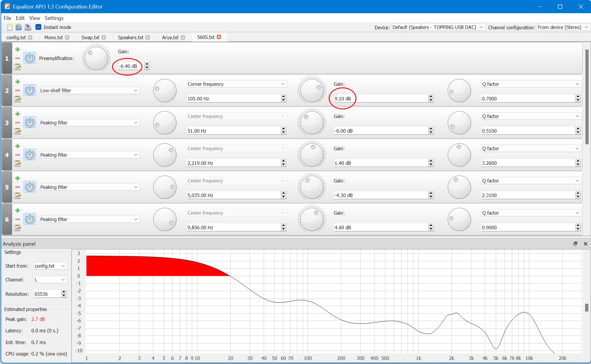Click inside the 105.00 Hz corner frequency field

click(x=231, y=98)
